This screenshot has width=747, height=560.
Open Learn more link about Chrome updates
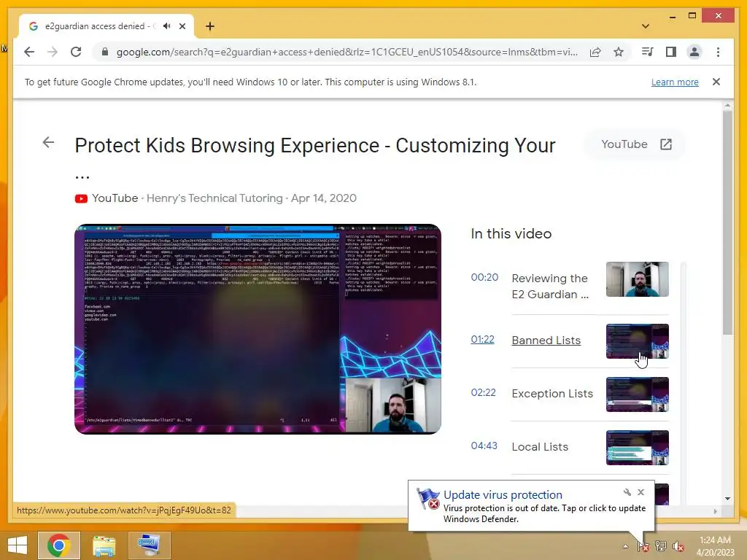coord(675,82)
